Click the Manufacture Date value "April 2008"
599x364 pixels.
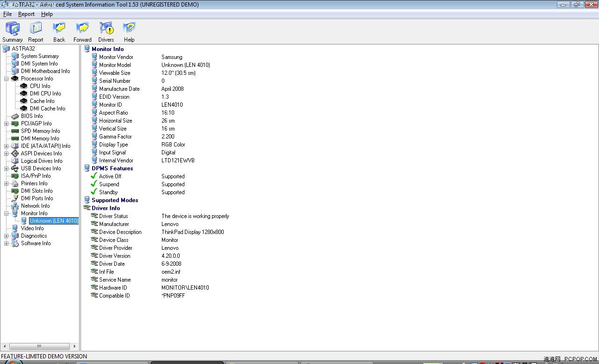coord(173,89)
